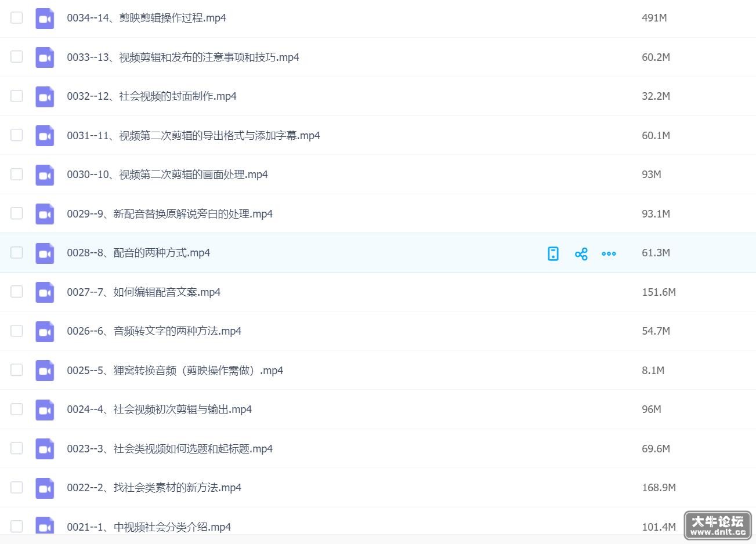Check the box for 0025--5 狸窝转换音频 file

17,369
